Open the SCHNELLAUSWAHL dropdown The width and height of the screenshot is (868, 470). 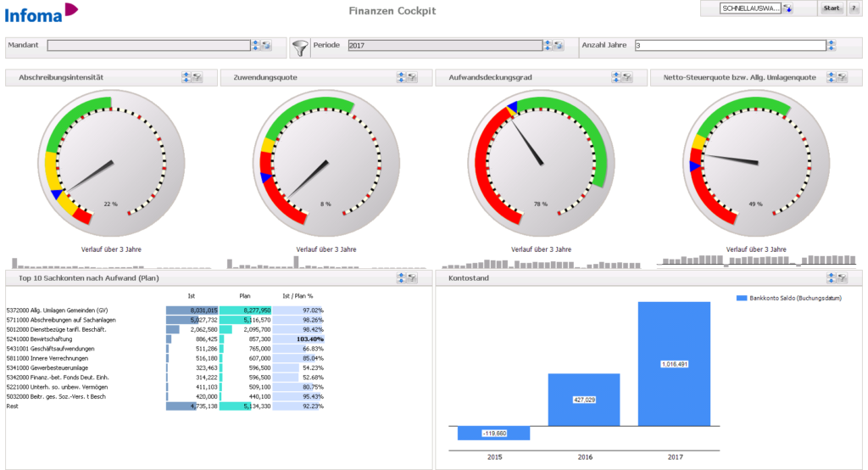pos(787,8)
